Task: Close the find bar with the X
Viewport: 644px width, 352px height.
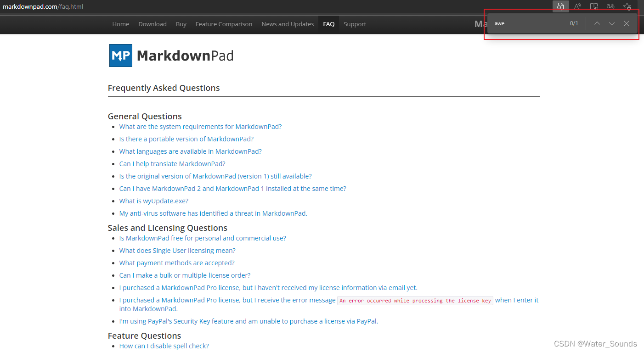Action: click(626, 23)
